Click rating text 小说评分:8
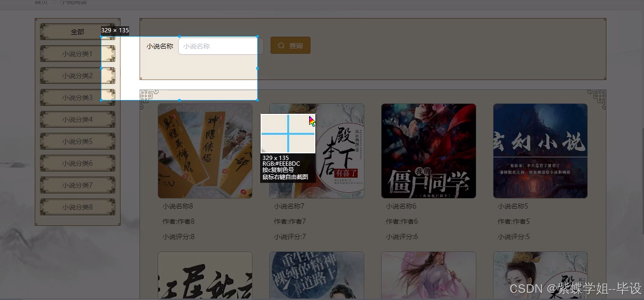This screenshot has height=300, width=644. (178, 237)
